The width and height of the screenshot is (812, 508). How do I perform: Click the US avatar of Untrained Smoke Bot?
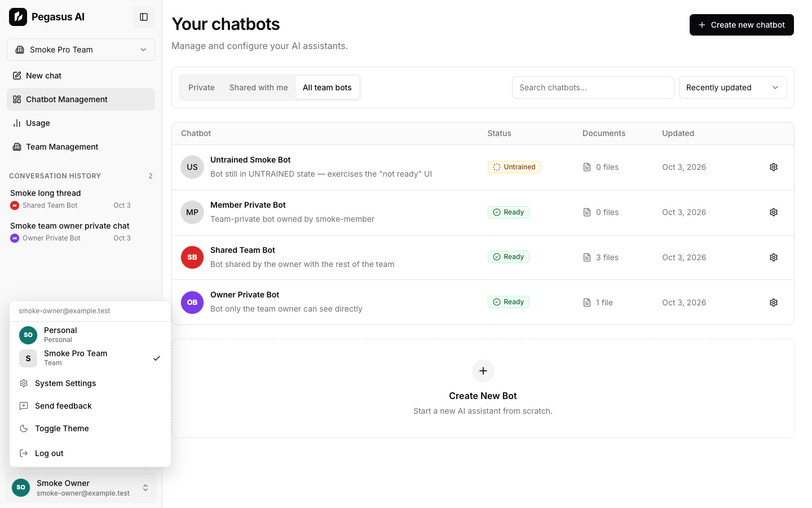[x=192, y=167]
